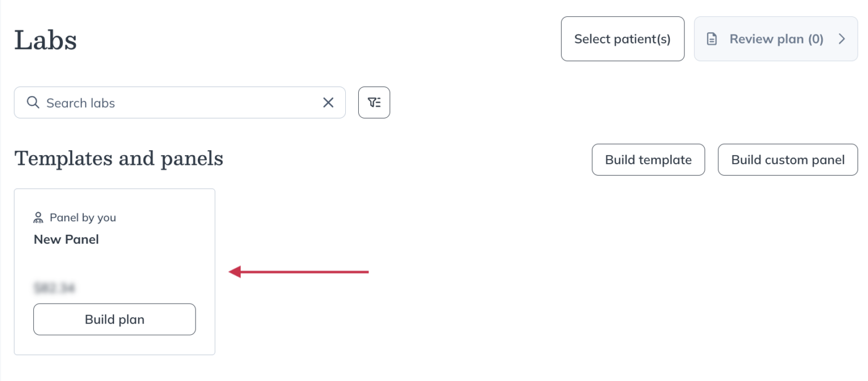The width and height of the screenshot is (868, 381).
Task: Click the Select patient(s) button
Action: pyautogui.click(x=622, y=38)
